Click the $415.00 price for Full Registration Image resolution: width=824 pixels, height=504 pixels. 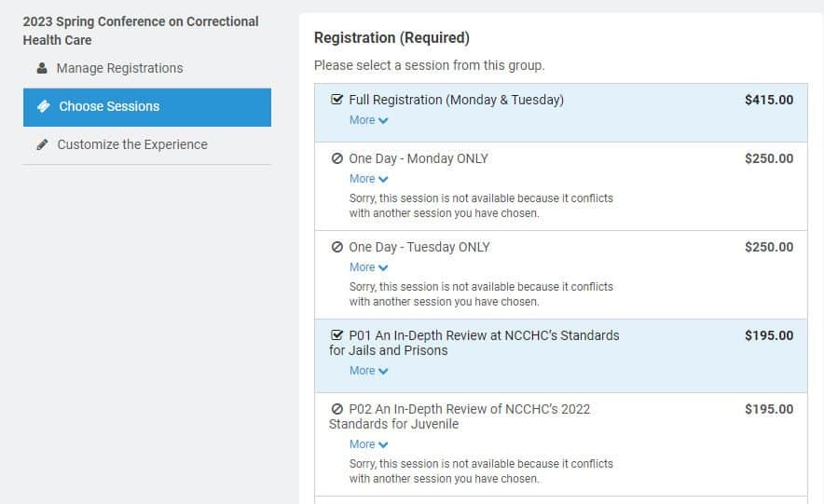[769, 100]
